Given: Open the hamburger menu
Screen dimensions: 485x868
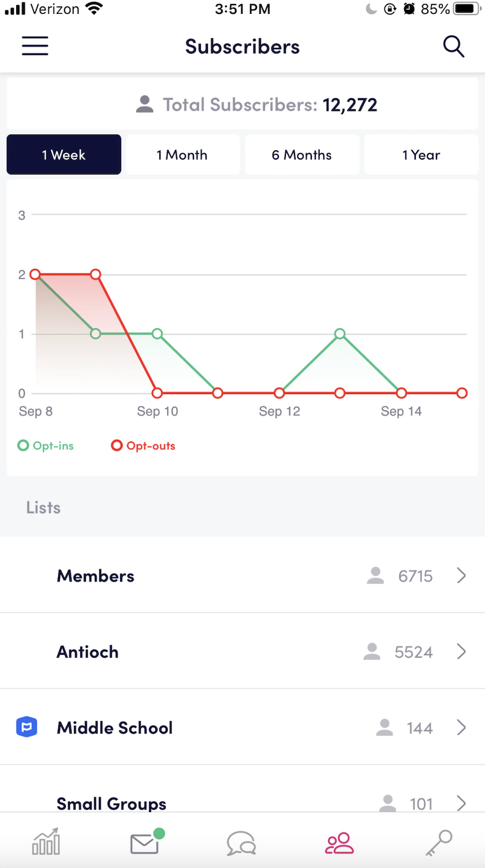Looking at the screenshot, I should [35, 46].
